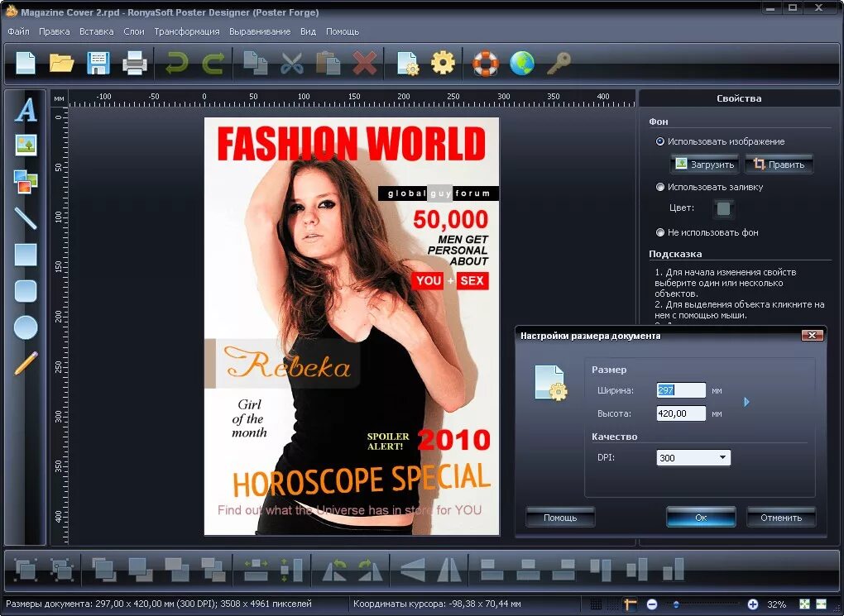This screenshot has height=616, width=844.
Task: Fit the whole page in view
Action: pyautogui.click(x=805, y=604)
